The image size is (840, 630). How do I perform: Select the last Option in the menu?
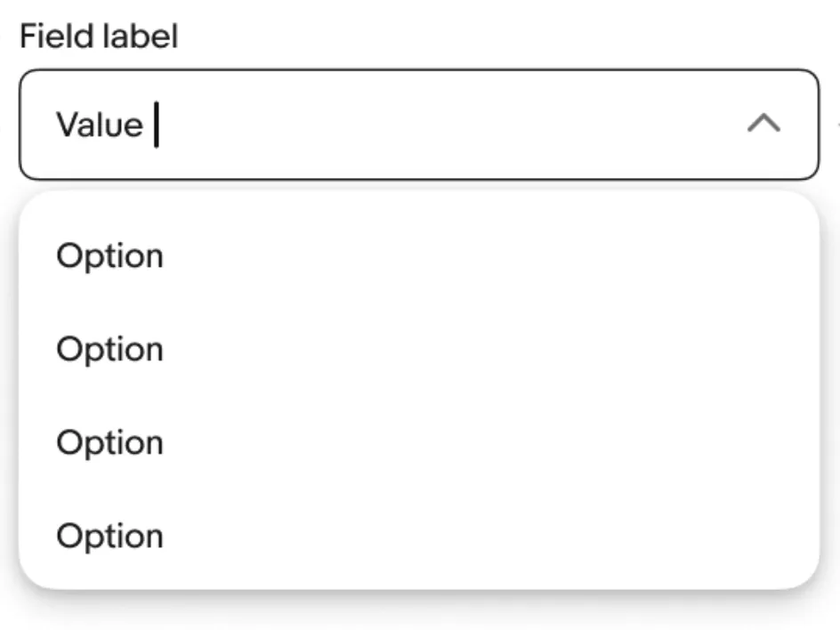coord(109,537)
